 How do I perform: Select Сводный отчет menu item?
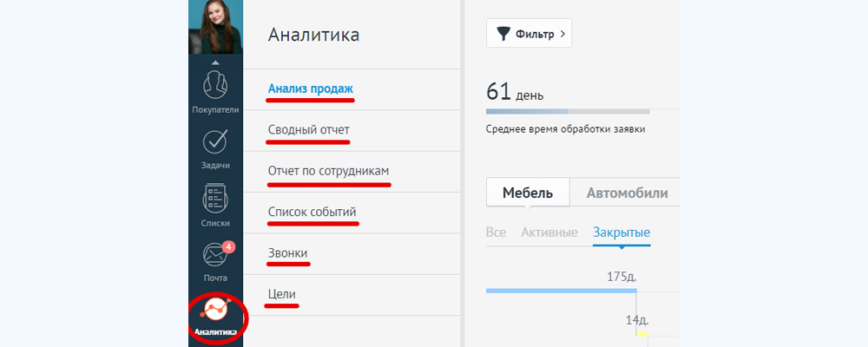[x=308, y=130]
